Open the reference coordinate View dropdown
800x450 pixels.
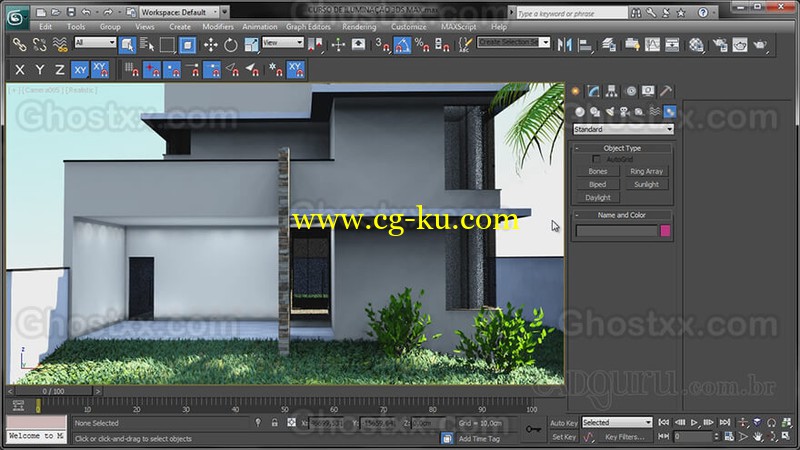pos(283,43)
